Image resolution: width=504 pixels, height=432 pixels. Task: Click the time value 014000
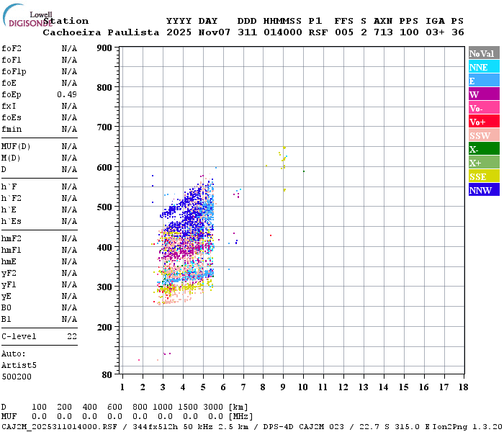click(282, 32)
